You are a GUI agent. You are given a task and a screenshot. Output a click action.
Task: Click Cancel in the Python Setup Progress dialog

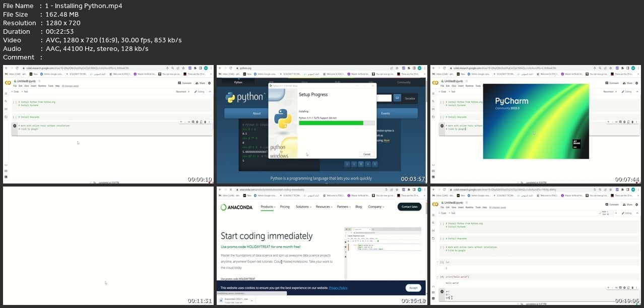[367, 154]
